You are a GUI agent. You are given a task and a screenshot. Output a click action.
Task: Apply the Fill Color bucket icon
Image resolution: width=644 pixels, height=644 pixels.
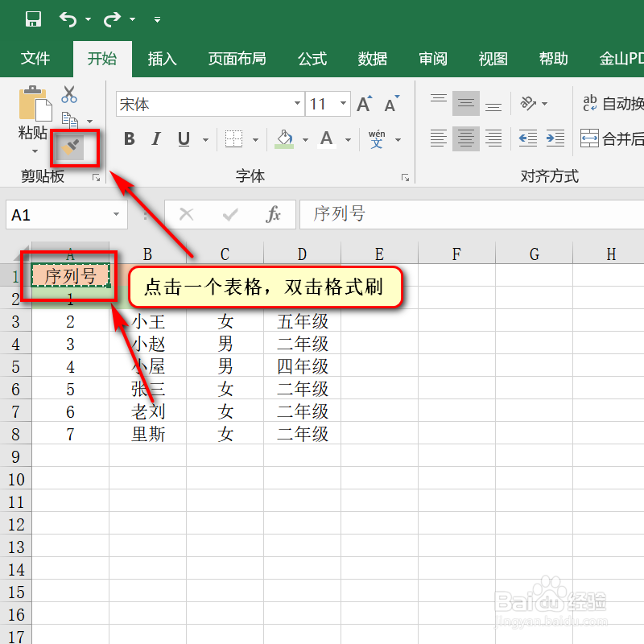284,138
